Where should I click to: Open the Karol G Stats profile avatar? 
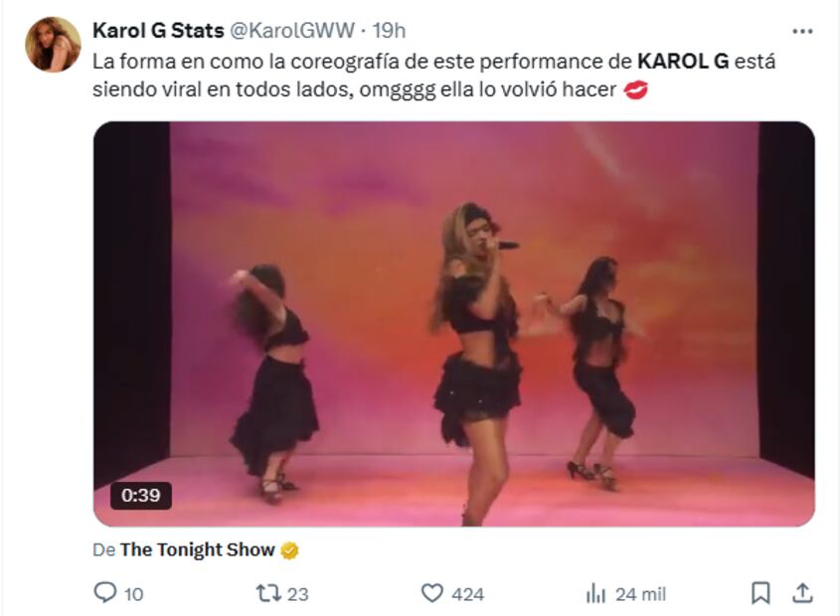tap(53, 45)
